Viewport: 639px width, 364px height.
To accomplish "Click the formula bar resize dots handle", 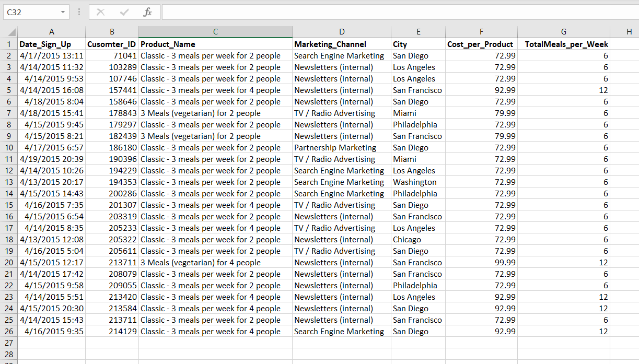I will 79,11.
